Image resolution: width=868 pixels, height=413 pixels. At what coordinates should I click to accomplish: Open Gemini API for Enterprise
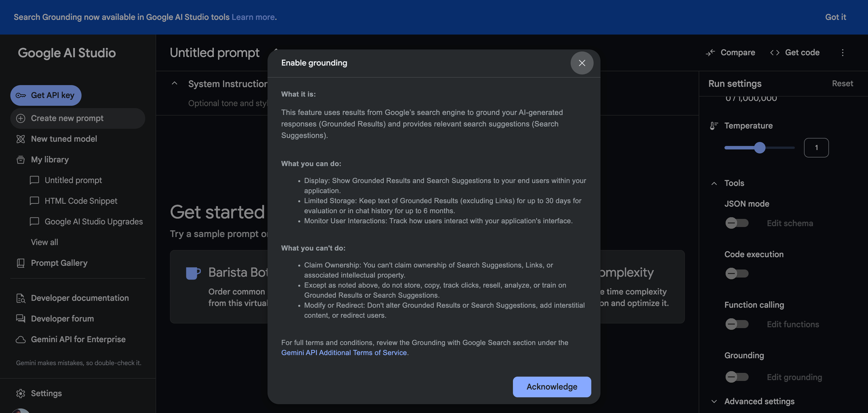(78, 339)
